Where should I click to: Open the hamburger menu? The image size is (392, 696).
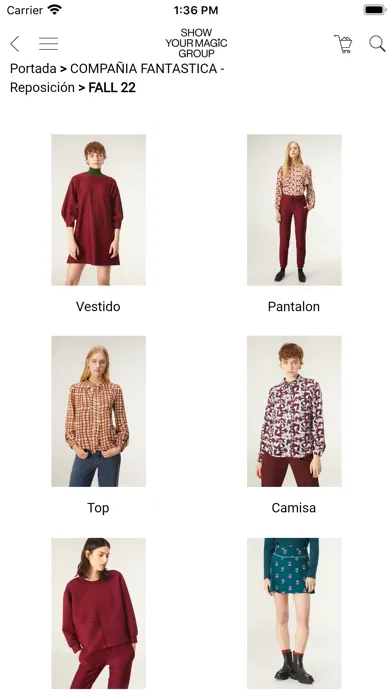(x=48, y=44)
